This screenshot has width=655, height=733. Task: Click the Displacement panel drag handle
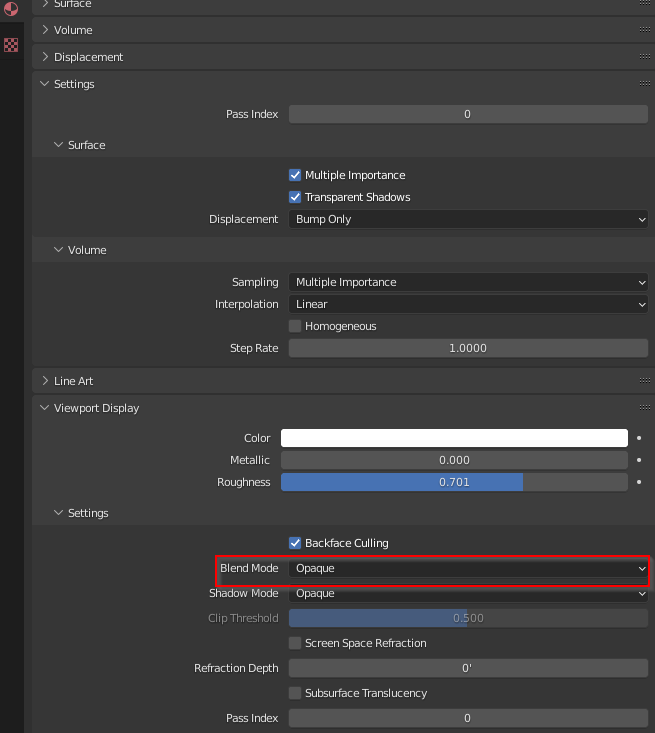(x=645, y=57)
